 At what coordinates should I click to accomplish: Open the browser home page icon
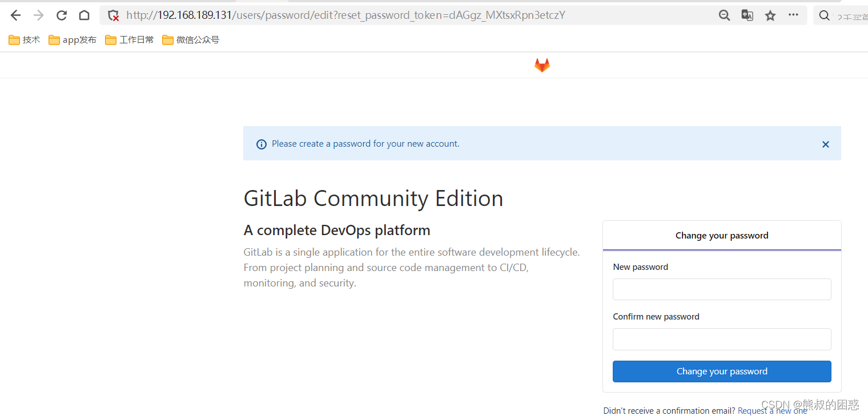click(84, 15)
